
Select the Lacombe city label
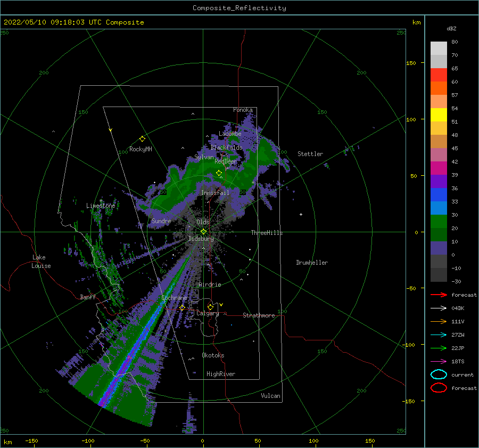[230, 134]
